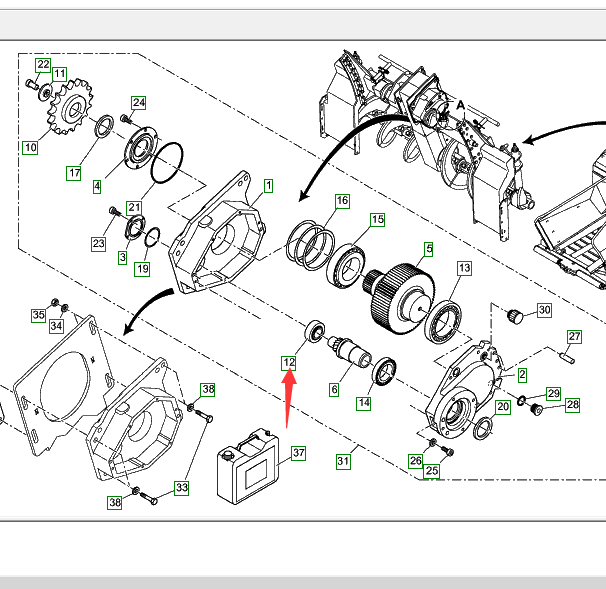The image size is (606, 589).
Task: Select part label 13 near bearing ring
Action: pyautogui.click(x=464, y=268)
